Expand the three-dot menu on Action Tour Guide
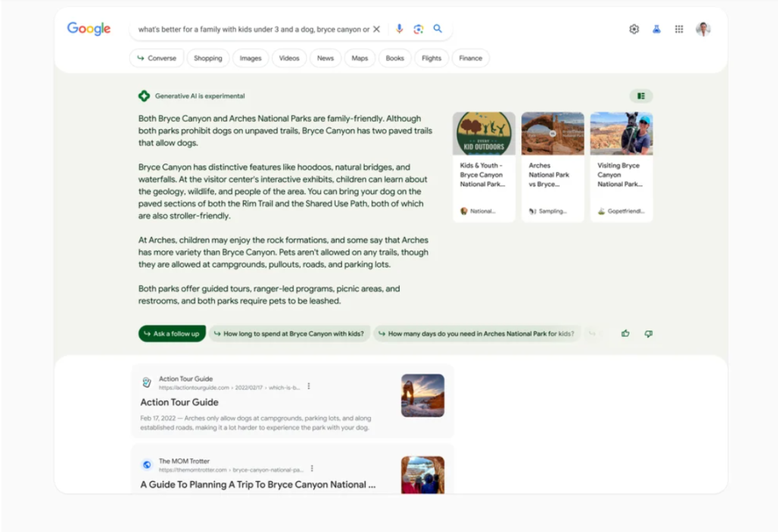The width and height of the screenshot is (778, 532). [x=308, y=387]
